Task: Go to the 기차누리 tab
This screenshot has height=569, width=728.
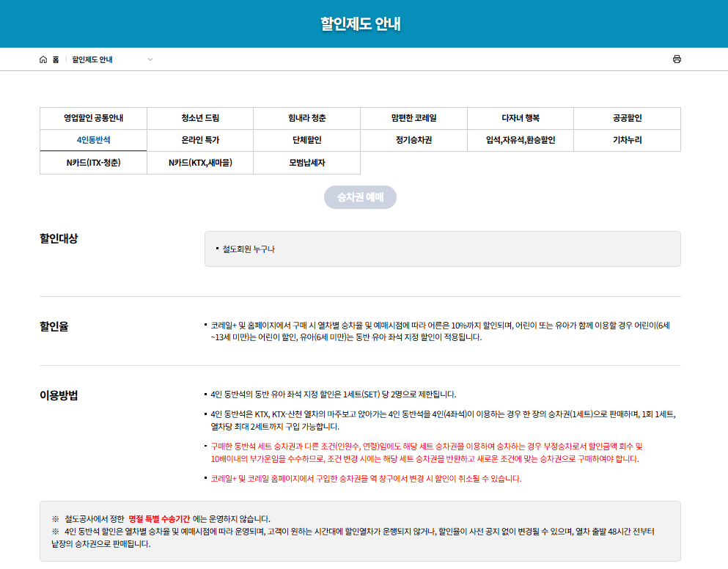Action: (628, 140)
